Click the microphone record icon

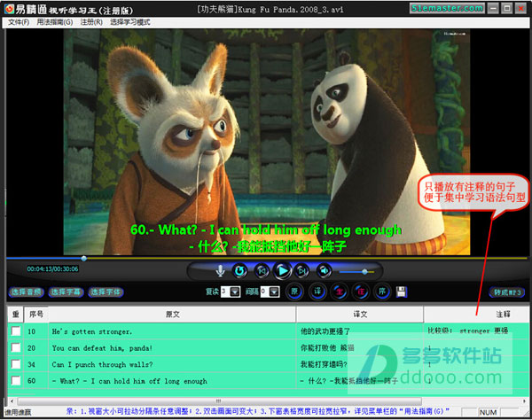coord(220,270)
